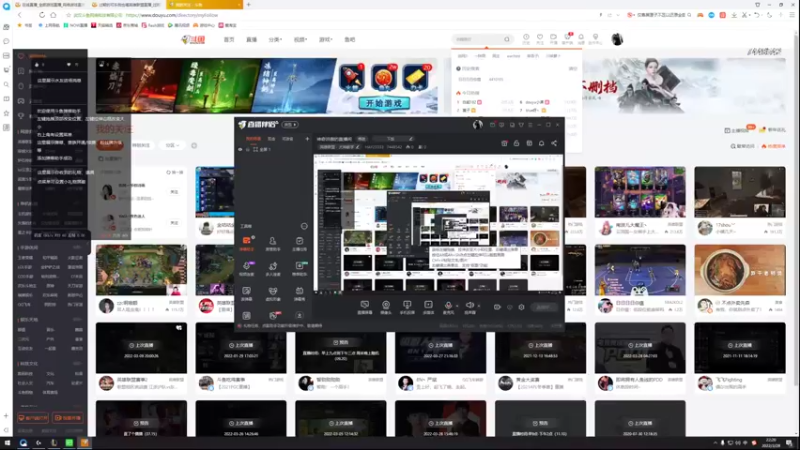
Task: Open the calendar-check tool in toolbox
Action: 299,243
